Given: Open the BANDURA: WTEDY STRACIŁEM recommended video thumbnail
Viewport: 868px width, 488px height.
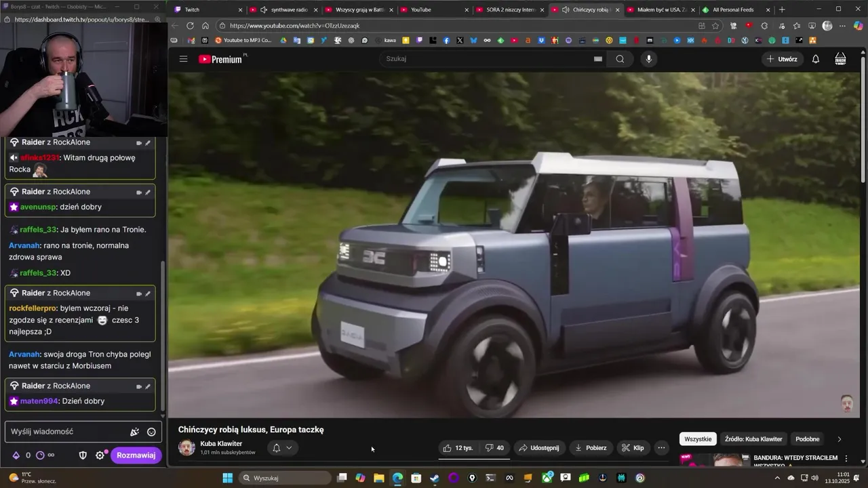Looking at the screenshot, I should (713, 461).
